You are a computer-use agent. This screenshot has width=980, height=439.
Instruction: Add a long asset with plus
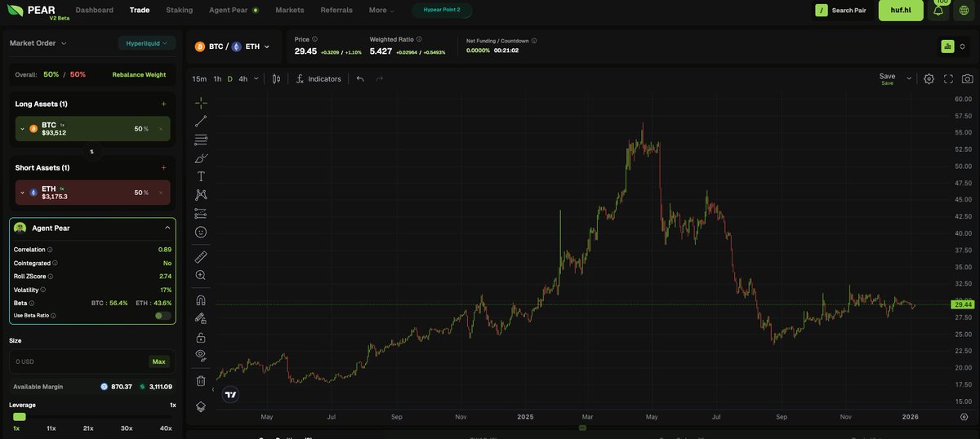pyautogui.click(x=163, y=104)
